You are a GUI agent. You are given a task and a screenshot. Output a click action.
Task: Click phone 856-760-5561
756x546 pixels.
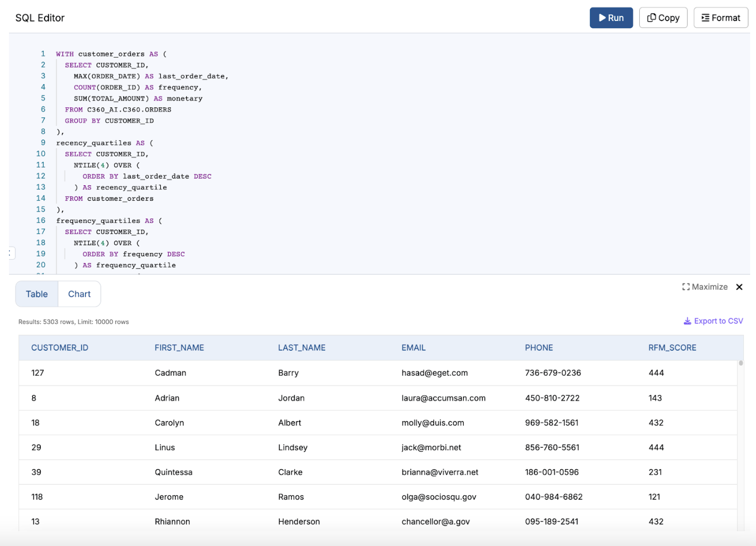click(x=552, y=447)
